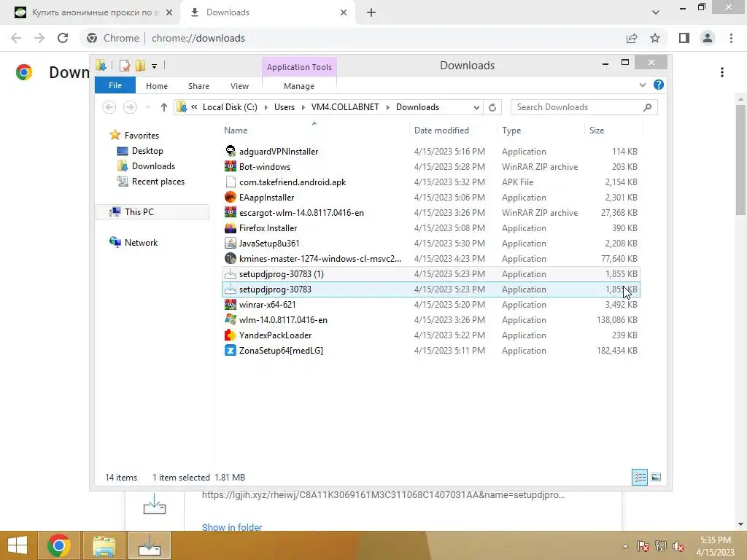The width and height of the screenshot is (747, 560).
Task: Select This PC in navigation pane
Action: coord(152,212)
